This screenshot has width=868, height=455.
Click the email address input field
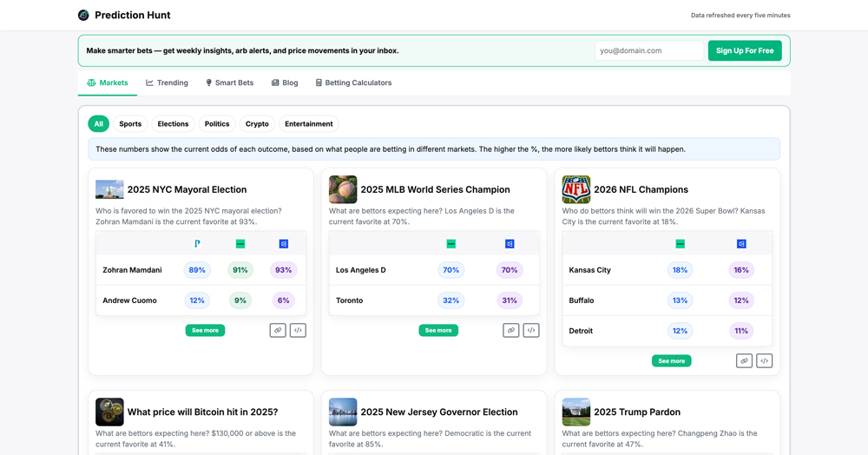648,50
